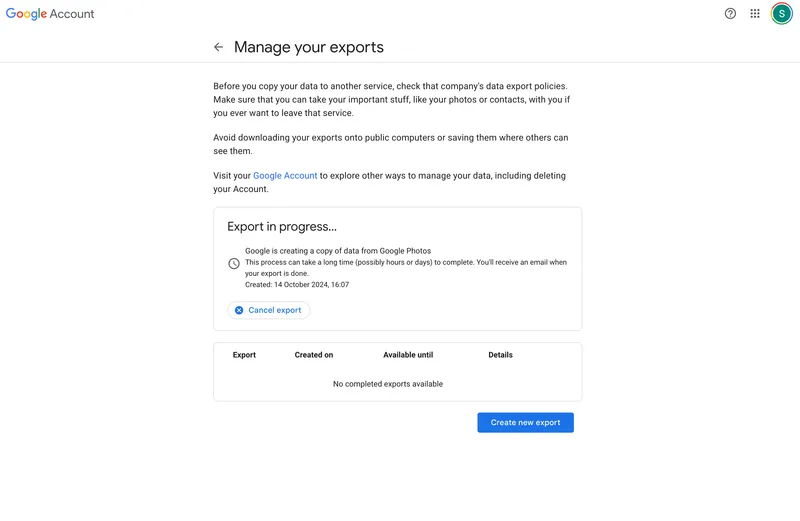
Task: Click 'No completed exports available' text
Action: pyautogui.click(x=388, y=384)
